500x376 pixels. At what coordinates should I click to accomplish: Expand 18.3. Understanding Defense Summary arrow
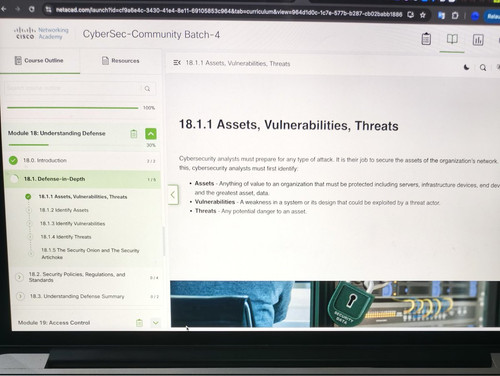click(x=20, y=296)
